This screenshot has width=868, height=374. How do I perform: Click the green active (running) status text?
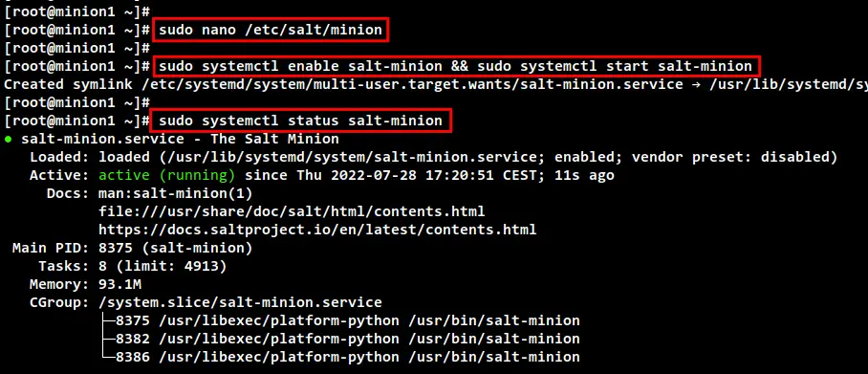[166, 176]
